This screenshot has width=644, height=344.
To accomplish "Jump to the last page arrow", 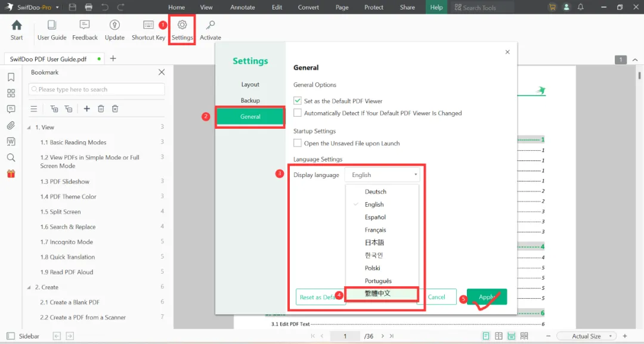I will tap(392, 336).
